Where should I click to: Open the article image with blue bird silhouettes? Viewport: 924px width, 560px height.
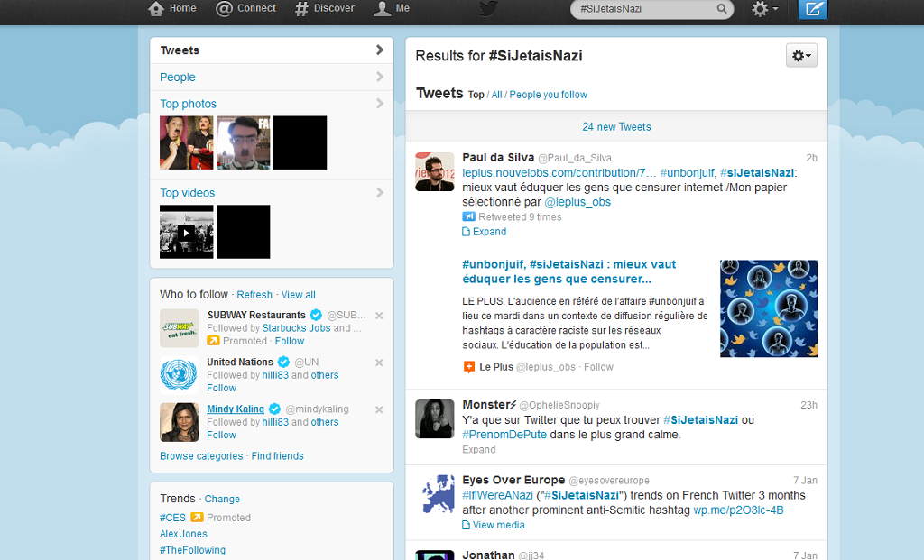coord(769,308)
